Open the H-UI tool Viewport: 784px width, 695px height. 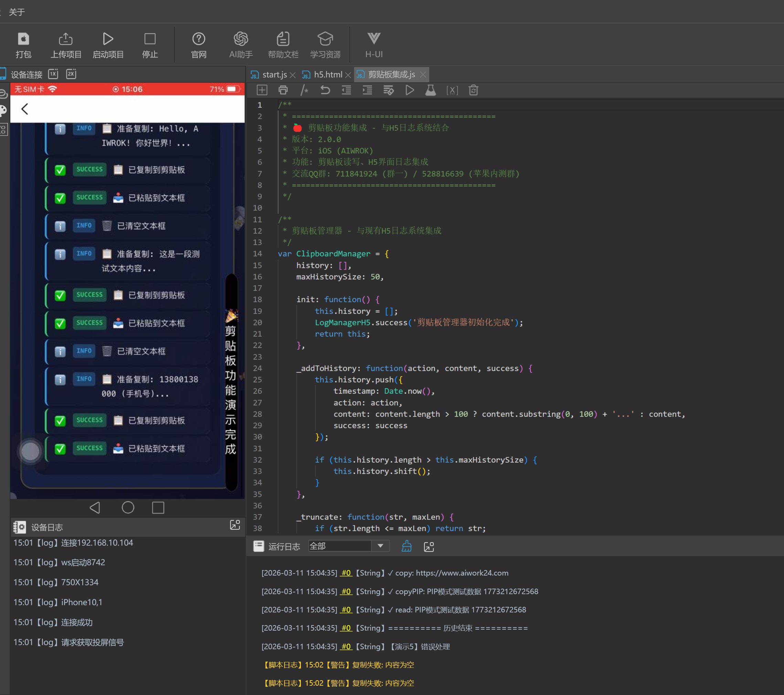[x=374, y=39]
